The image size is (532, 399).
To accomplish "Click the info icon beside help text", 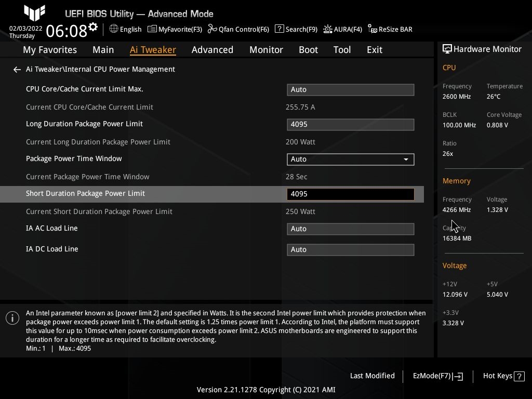I will coord(12,318).
